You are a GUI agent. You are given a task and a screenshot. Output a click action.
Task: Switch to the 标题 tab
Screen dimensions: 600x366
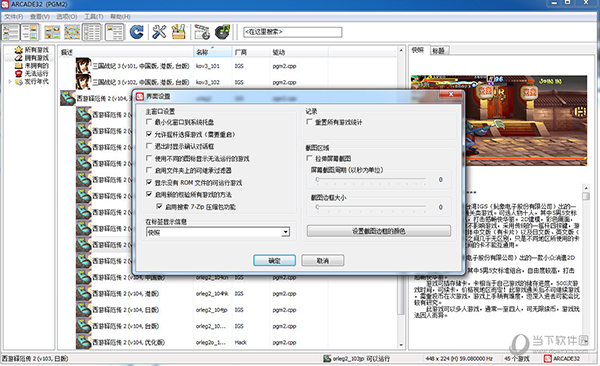[x=439, y=51]
